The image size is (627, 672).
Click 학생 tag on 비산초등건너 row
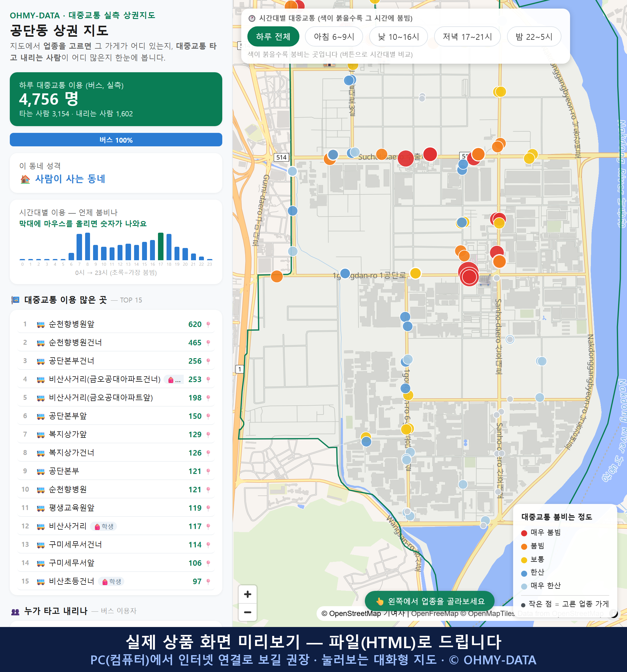click(111, 581)
